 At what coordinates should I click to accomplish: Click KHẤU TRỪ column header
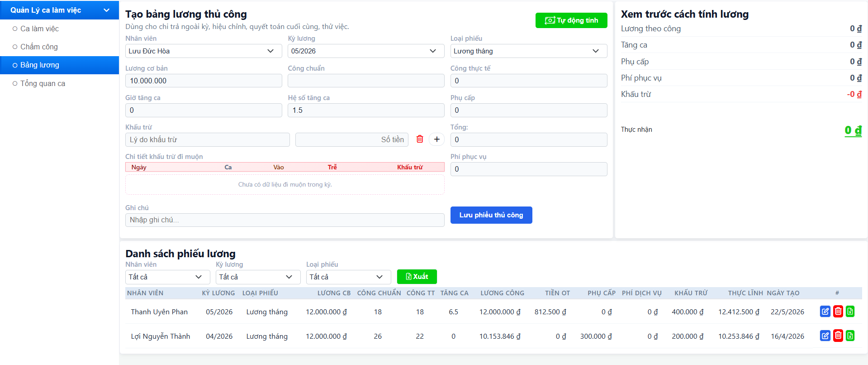click(x=691, y=293)
